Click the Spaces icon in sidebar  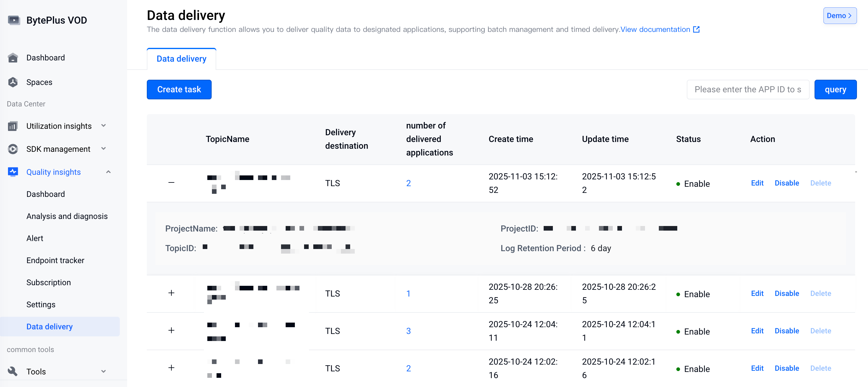point(13,82)
